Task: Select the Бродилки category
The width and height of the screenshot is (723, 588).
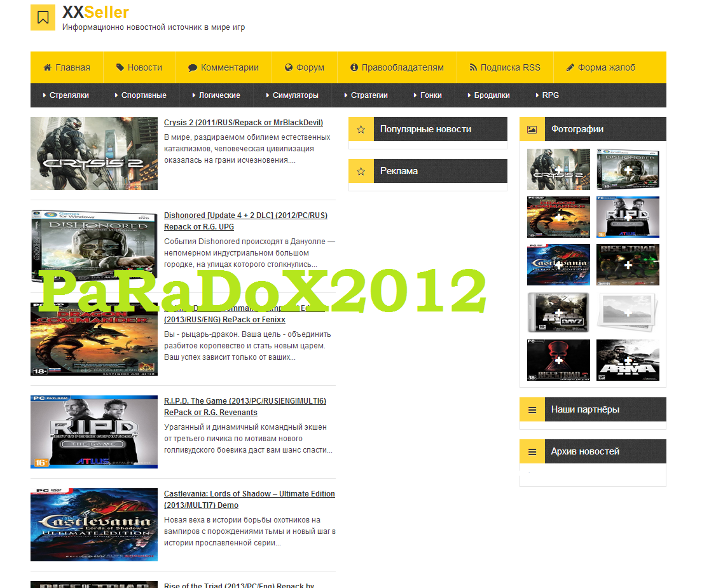Action: tap(489, 95)
